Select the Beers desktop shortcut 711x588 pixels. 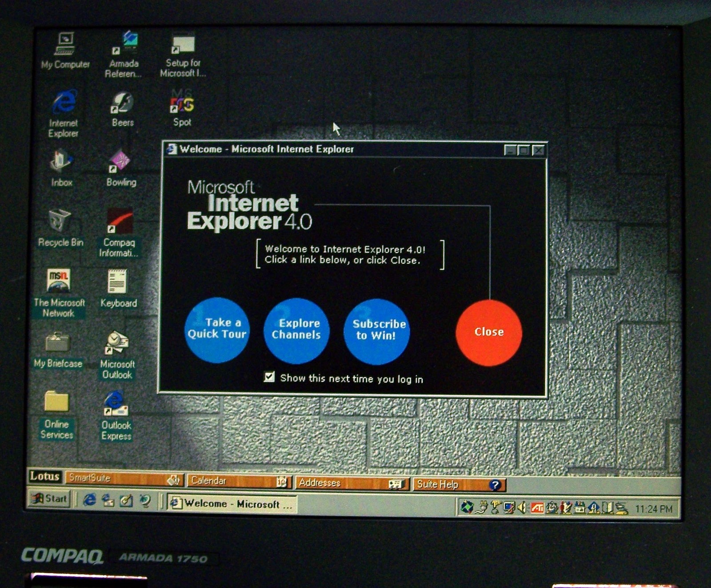[x=122, y=109]
